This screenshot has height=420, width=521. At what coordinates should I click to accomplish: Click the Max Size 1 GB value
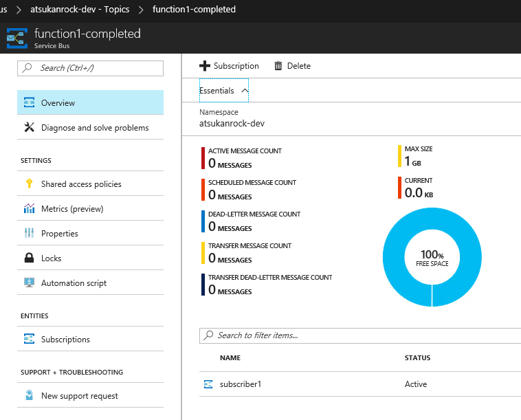[413, 162]
